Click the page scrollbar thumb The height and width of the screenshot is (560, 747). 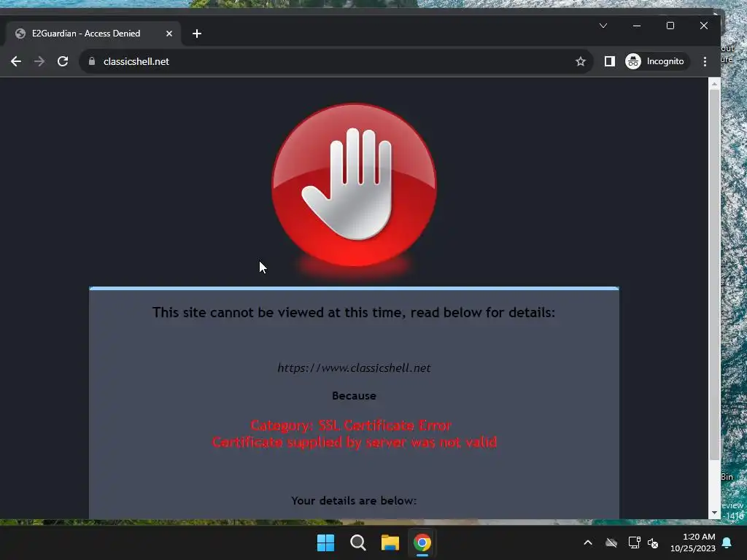click(714, 275)
